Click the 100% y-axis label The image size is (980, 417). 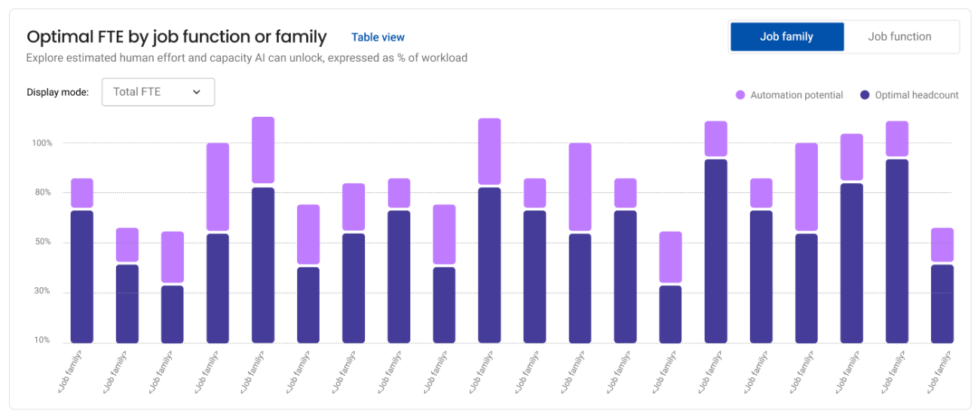(41, 143)
